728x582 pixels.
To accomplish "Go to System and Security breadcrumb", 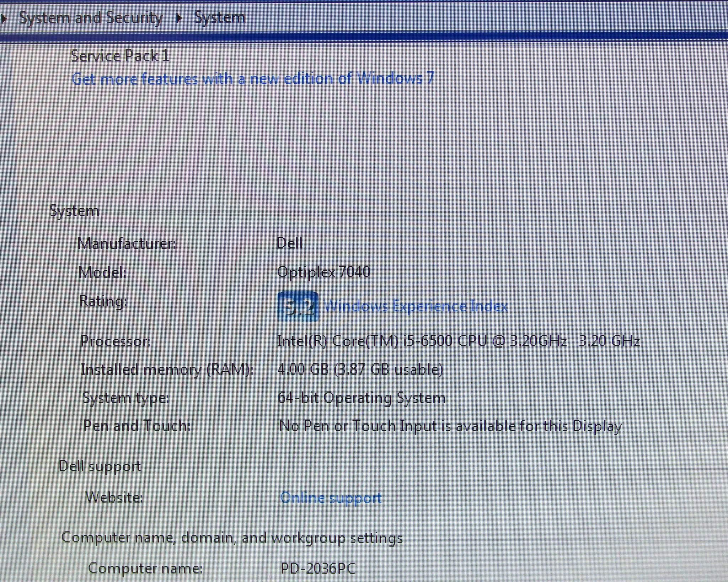I will [x=91, y=18].
